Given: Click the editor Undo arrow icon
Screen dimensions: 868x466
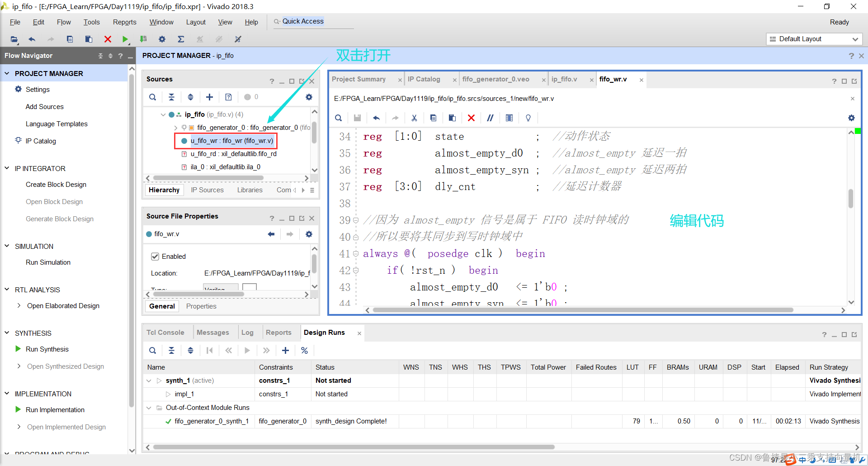Looking at the screenshot, I should point(376,118).
